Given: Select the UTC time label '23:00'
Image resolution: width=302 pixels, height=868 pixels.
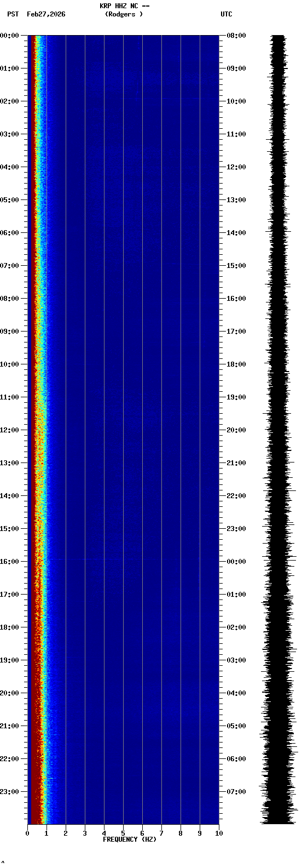Looking at the screenshot, I should [x=236, y=529].
